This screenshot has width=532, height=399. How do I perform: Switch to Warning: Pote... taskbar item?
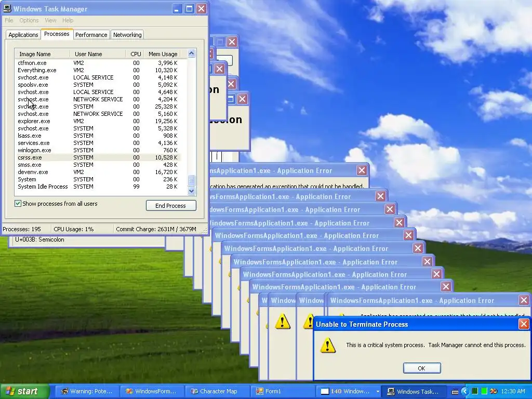tap(86, 391)
